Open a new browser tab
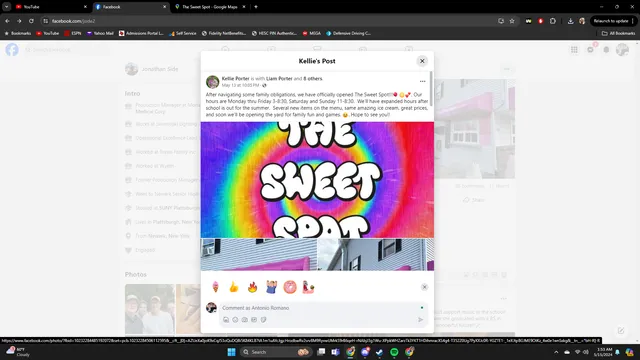The width and height of the screenshot is (640, 360). (256, 7)
